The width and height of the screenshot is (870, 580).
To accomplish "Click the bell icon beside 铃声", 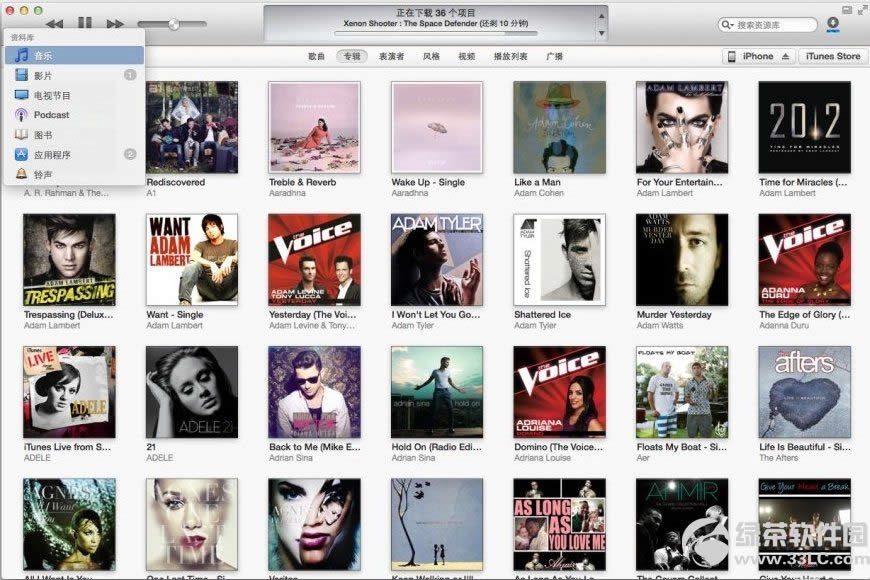I will coord(21,174).
